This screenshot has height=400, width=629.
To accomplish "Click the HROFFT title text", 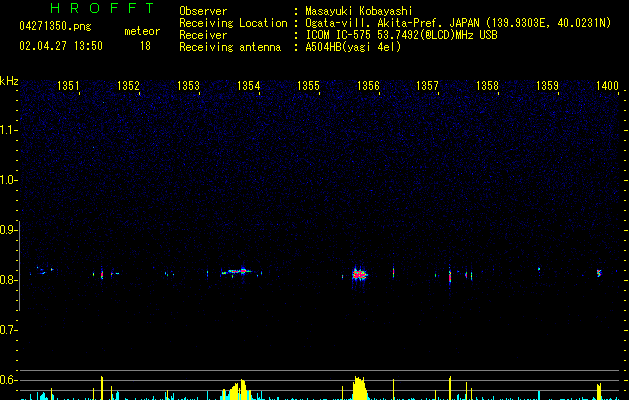I will point(102,8).
